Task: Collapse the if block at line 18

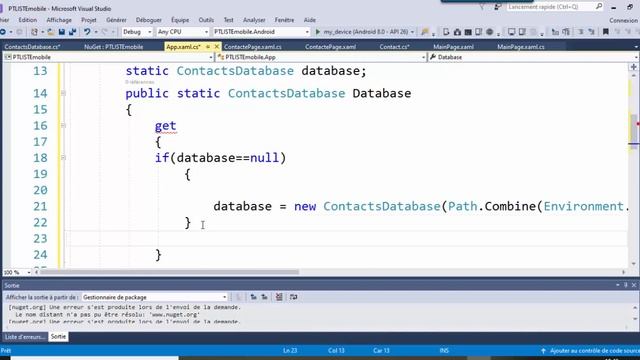Action: pyautogui.click(x=63, y=158)
